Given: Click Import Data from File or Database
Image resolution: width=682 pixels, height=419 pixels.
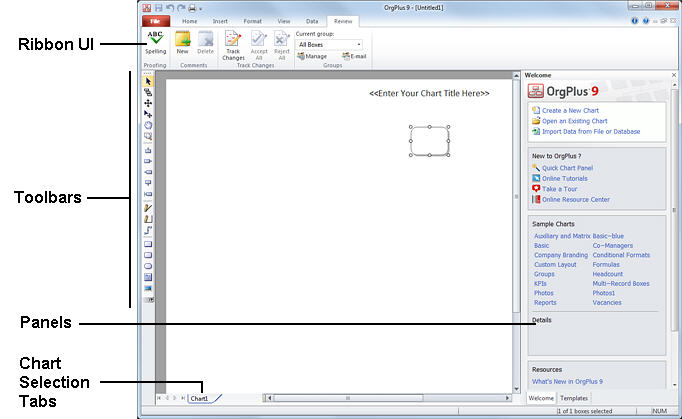Looking at the screenshot, I should pyautogui.click(x=591, y=131).
